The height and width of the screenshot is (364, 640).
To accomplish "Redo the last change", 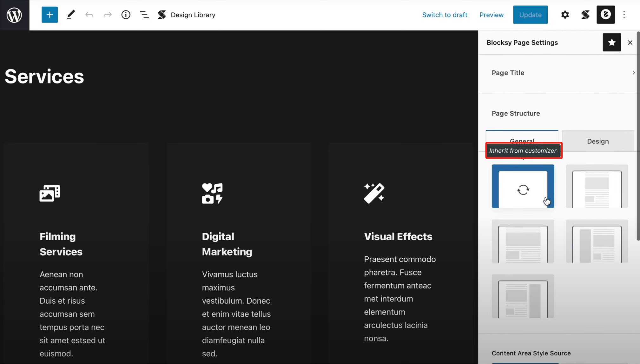I will click(x=107, y=15).
